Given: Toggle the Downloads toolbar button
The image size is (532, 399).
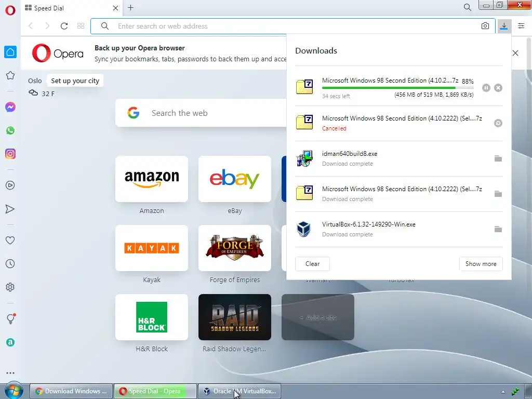Looking at the screenshot, I should [x=504, y=26].
